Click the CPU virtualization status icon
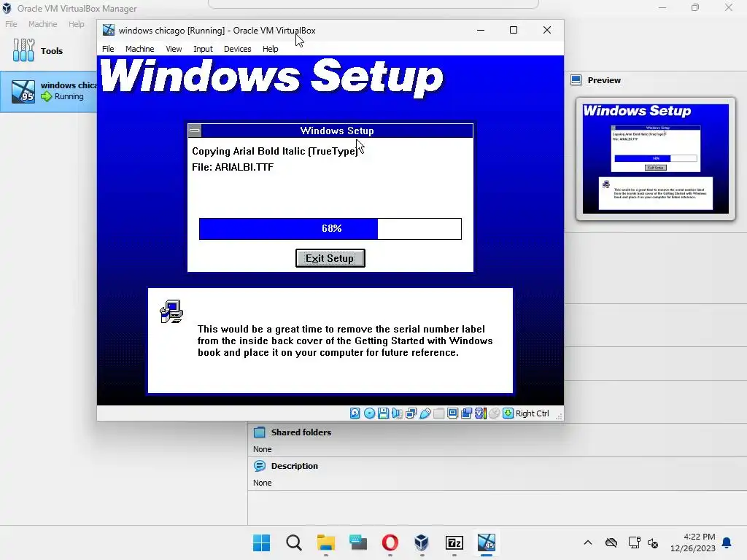 [481, 413]
